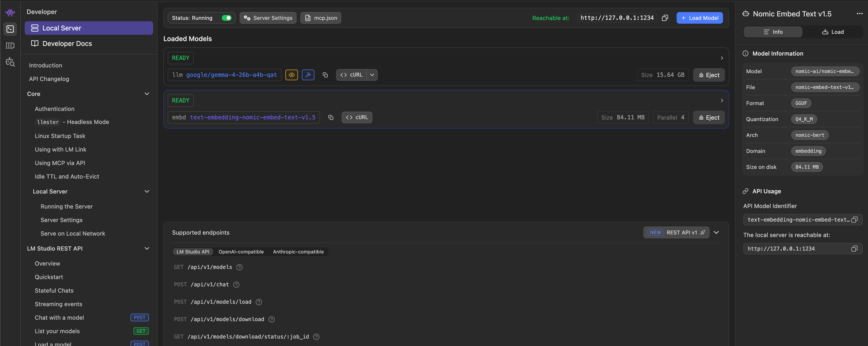Select the Info tab in model panel

(773, 32)
